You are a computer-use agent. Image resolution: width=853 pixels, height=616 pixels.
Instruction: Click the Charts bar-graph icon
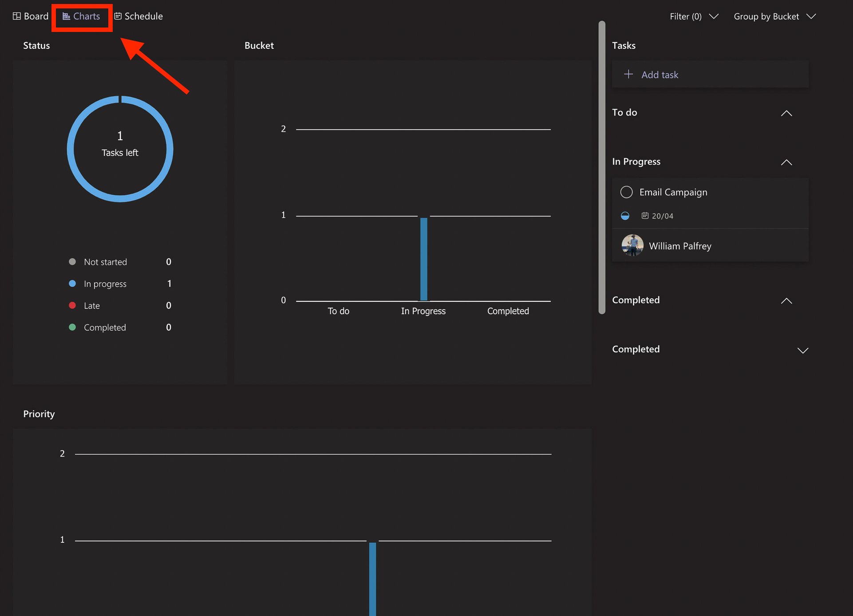click(x=66, y=16)
